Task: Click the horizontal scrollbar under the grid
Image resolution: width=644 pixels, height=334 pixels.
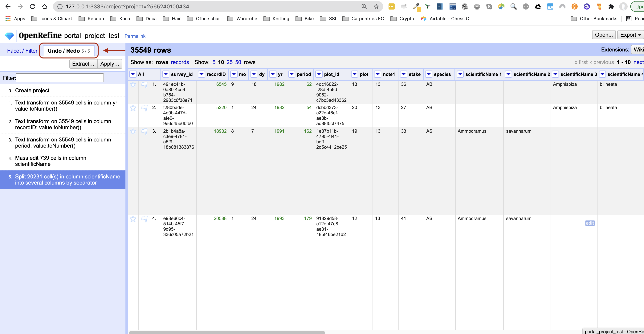Action: (x=227, y=332)
